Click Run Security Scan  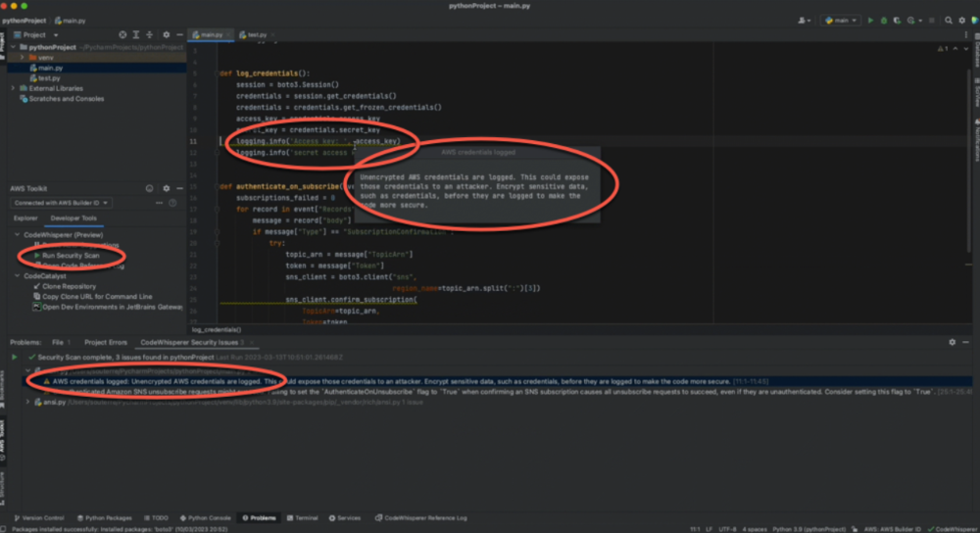(x=70, y=255)
